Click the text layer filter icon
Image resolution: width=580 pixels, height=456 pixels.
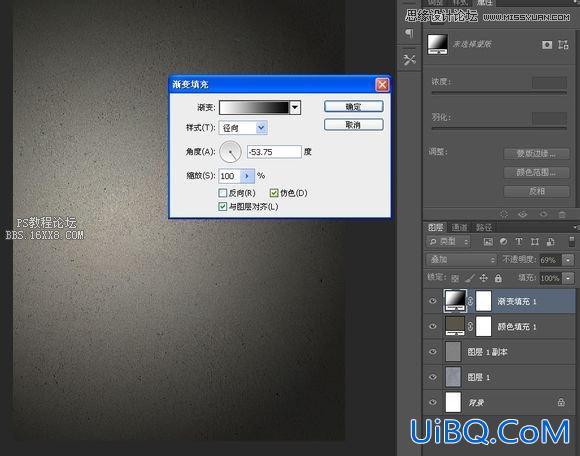tap(519, 241)
